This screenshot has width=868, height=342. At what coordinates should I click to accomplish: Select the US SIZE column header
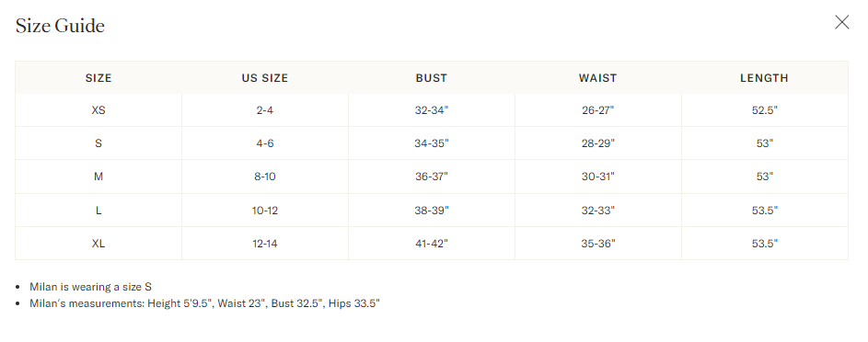[264, 78]
